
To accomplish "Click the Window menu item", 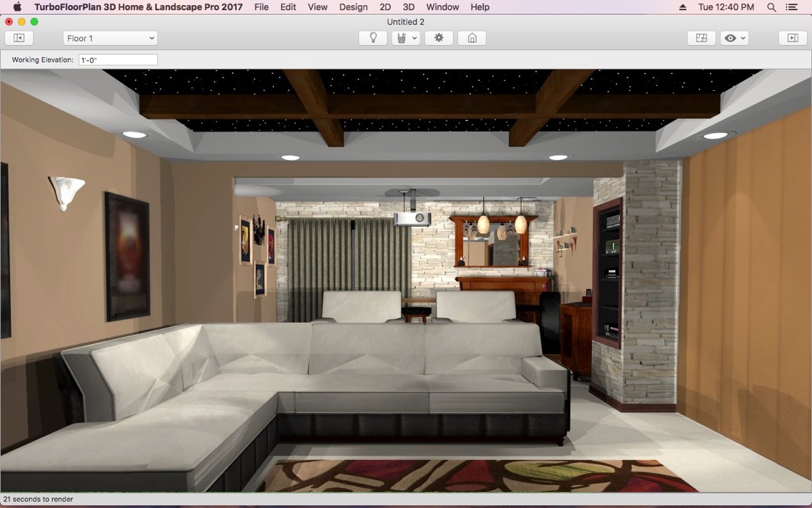I will tap(442, 7).
